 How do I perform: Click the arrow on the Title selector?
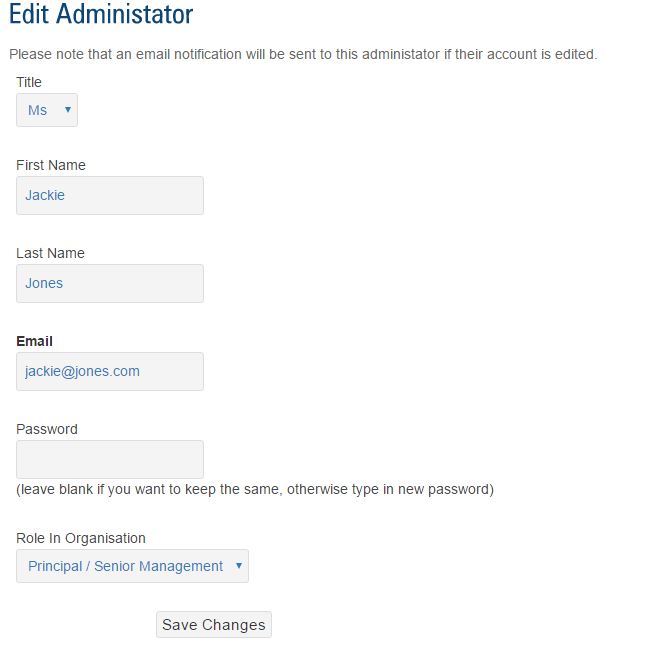pos(67,110)
